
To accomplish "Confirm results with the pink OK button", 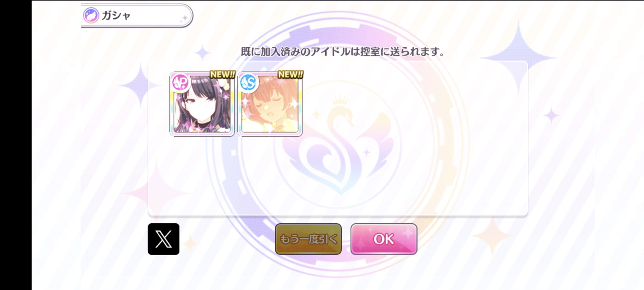I will tap(384, 239).
